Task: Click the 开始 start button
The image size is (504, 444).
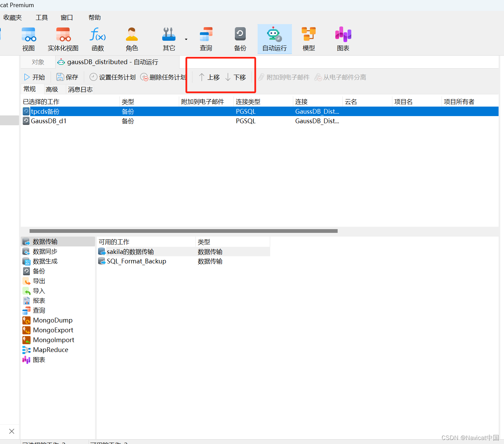Action: pyautogui.click(x=34, y=77)
